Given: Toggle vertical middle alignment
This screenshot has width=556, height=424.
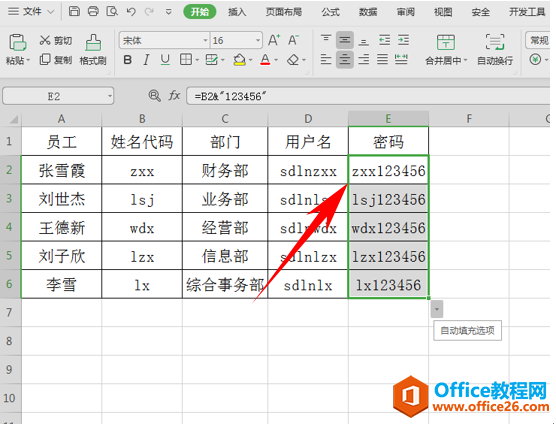Looking at the screenshot, I should [345, 40].
